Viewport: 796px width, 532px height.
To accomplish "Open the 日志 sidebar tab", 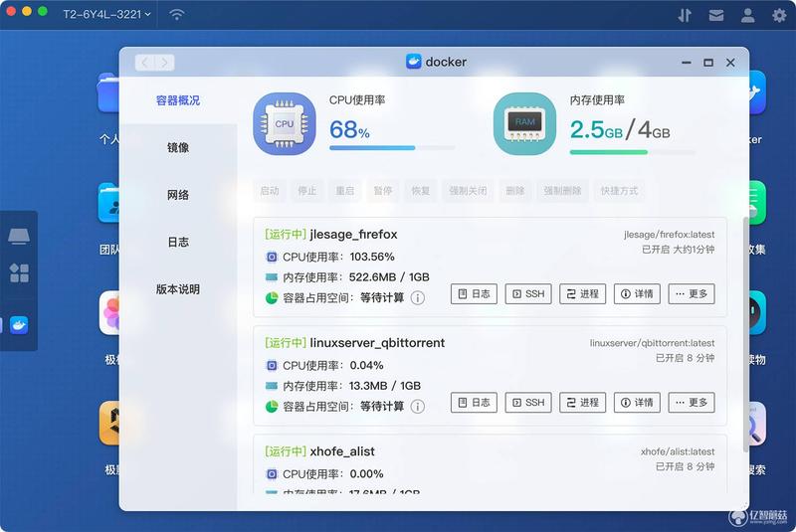I will coord(178,242).
